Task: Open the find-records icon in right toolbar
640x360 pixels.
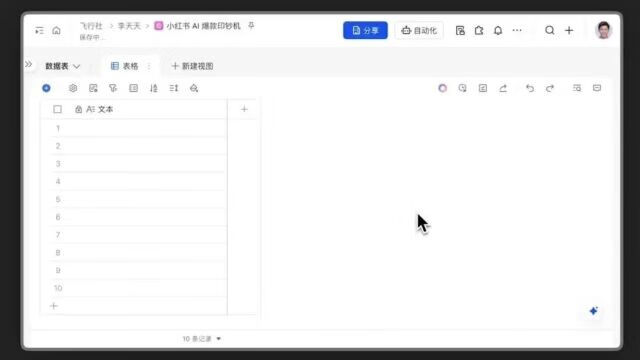Action: click(577, 88)
